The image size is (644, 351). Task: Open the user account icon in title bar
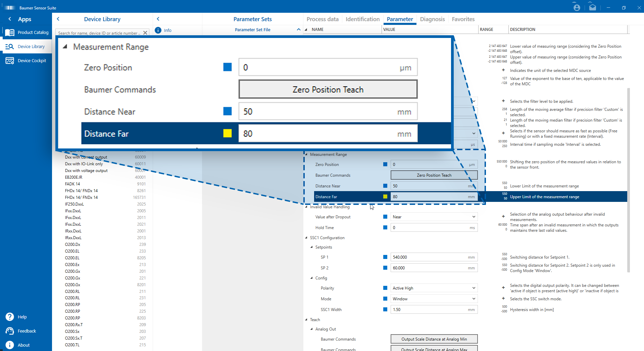tap(577, 8)
